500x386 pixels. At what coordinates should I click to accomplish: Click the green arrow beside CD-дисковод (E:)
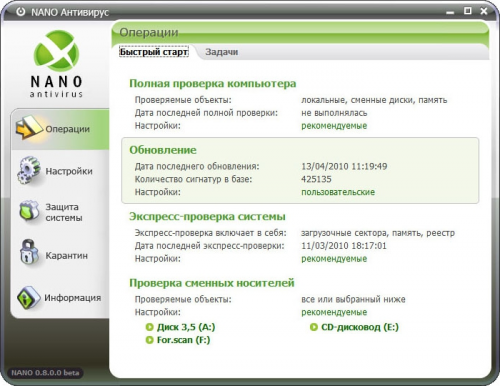[314, 327]
